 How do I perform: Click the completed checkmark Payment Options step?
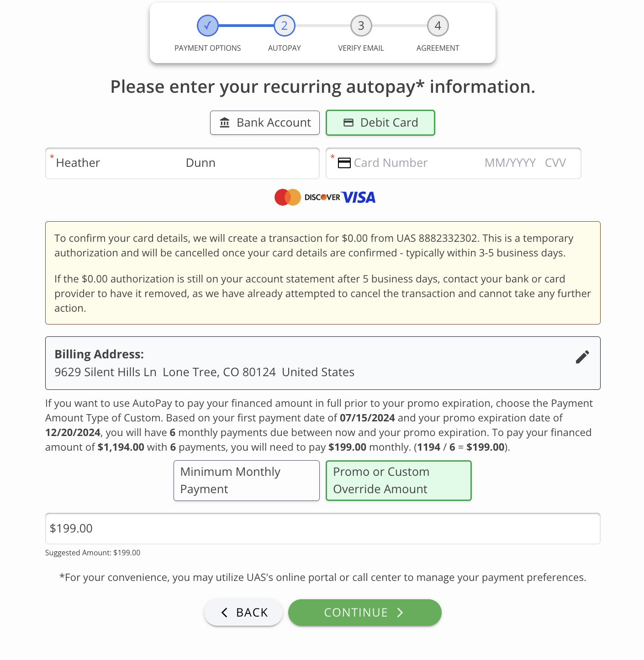208,26
